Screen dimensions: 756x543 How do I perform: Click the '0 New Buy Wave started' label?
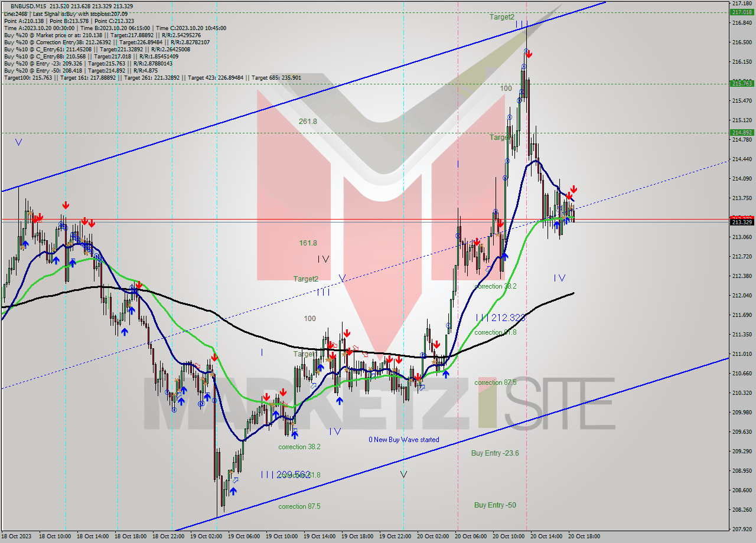(x=404, y=440)
